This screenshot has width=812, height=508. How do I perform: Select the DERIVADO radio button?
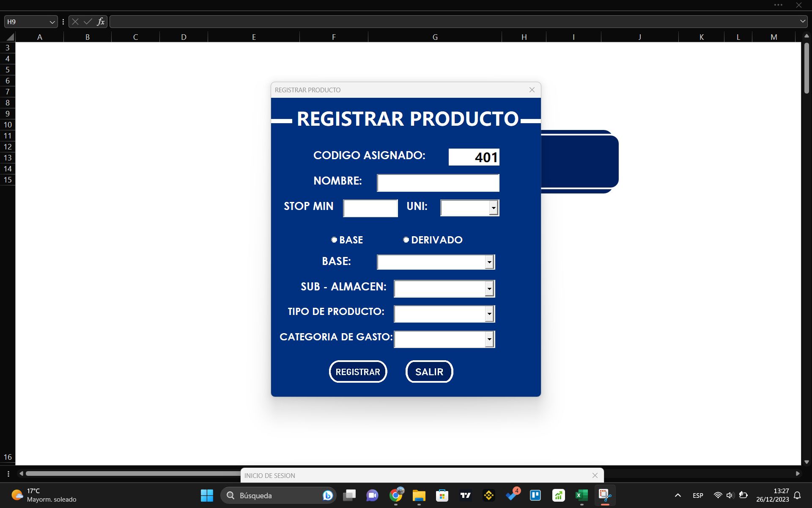[406, 240]
